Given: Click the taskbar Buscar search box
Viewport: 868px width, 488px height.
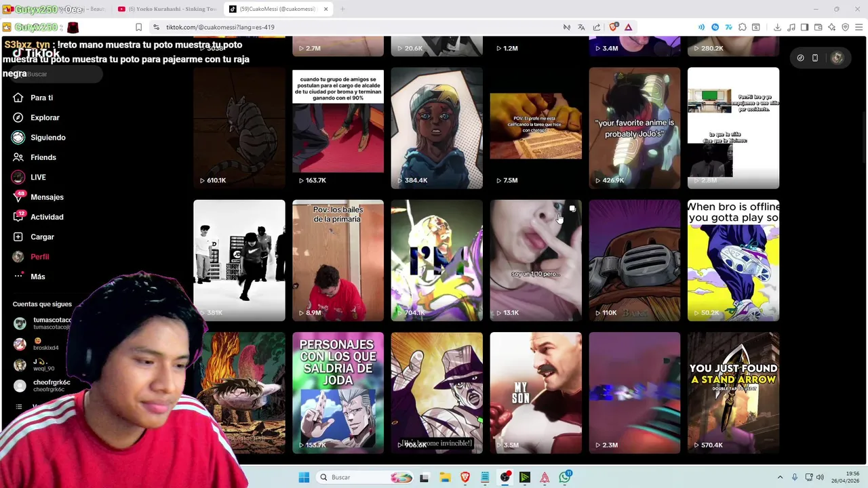Looking at the screenshot, I should tap(366, 477).
